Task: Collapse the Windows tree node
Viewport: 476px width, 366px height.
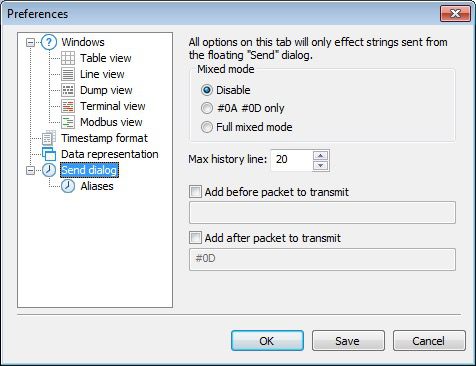Action: click(30, 42)
